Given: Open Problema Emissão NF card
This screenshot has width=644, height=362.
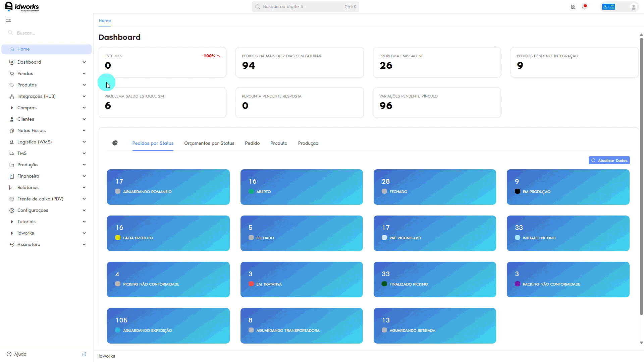Looking at the screenshot, I should point(437,62).
